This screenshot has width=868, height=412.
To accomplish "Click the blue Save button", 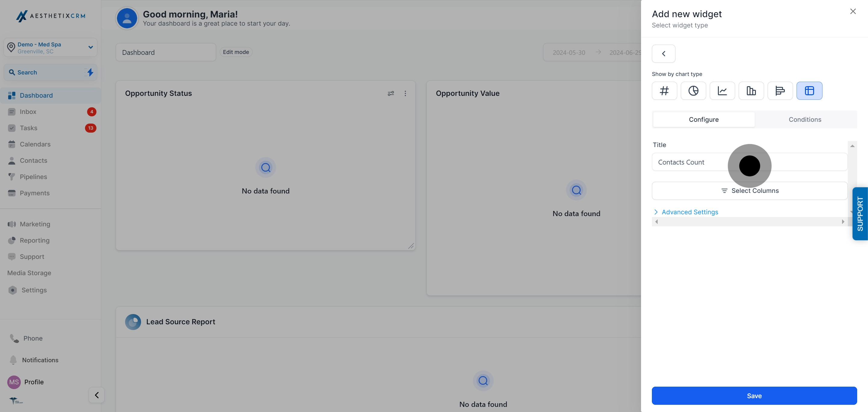I will 754,395.
